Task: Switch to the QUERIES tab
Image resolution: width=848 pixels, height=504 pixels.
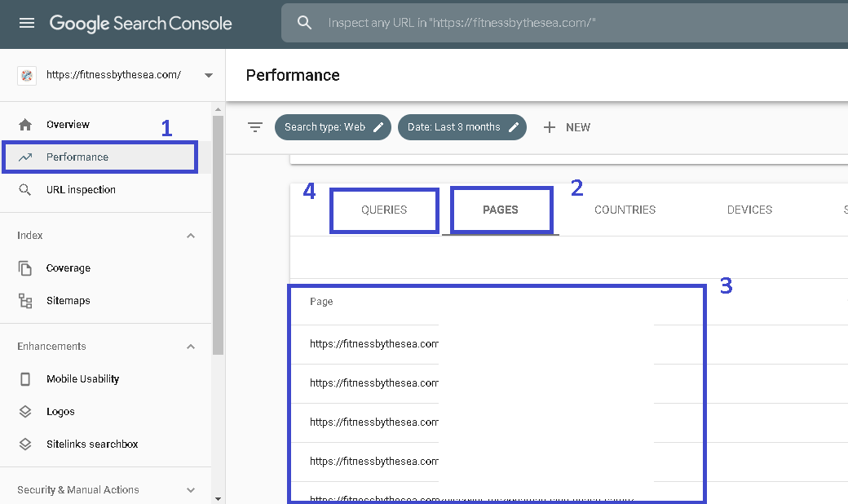Action: click(384, 210)
